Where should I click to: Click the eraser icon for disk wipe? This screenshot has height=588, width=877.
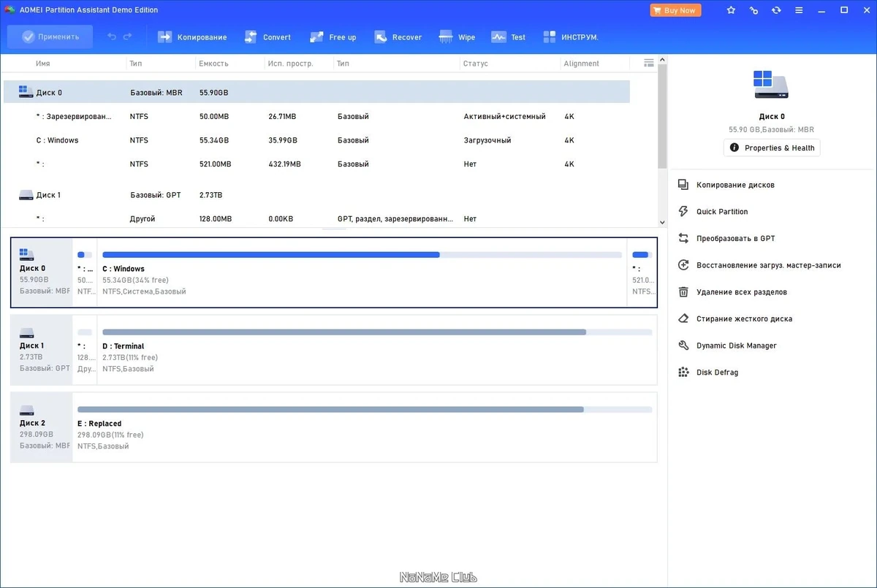tap(683, 318)
